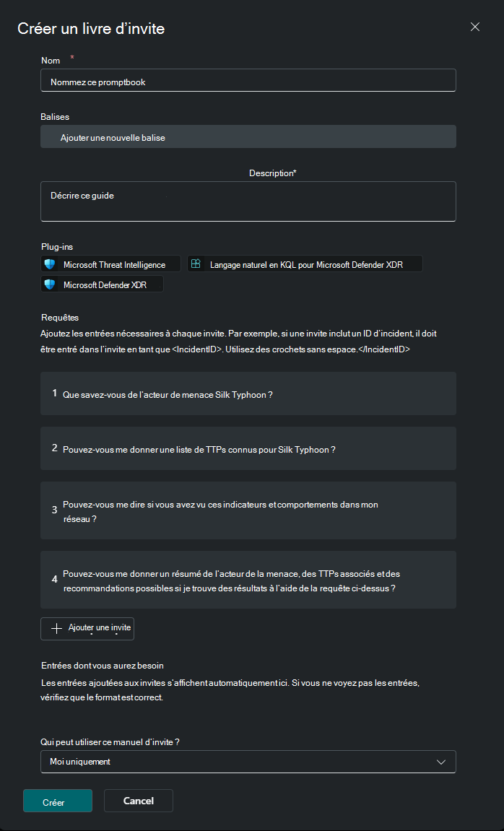Open the Qui peut utiliser ce manuel combo box
The height and width of the screenshot is (831, 504).
click(x=248, y=762)
